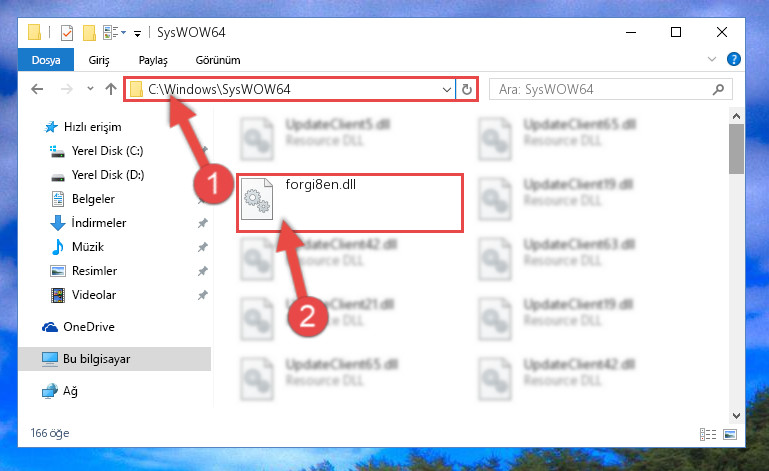
Task: Expand the address bar history dropdown
Action: (x=447, y=89)
